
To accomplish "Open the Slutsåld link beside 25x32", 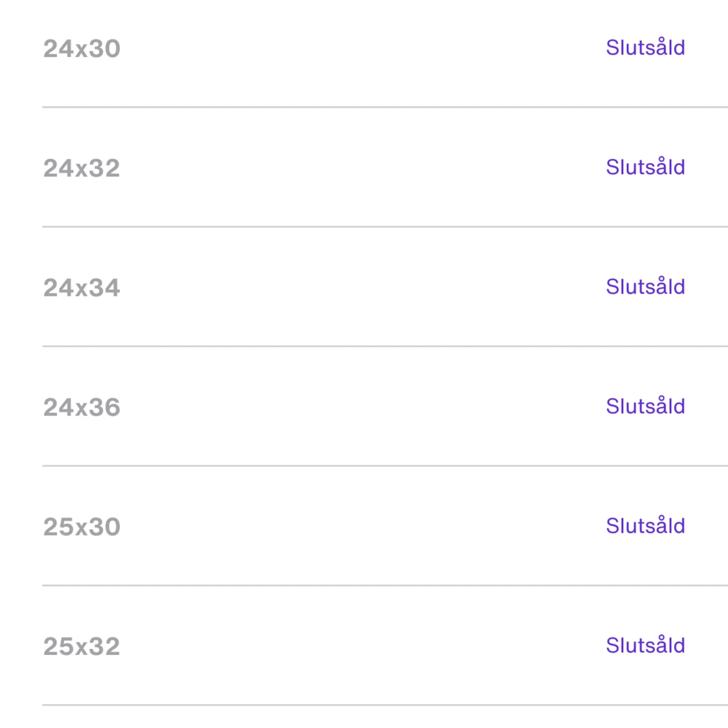I will [645, 646].
